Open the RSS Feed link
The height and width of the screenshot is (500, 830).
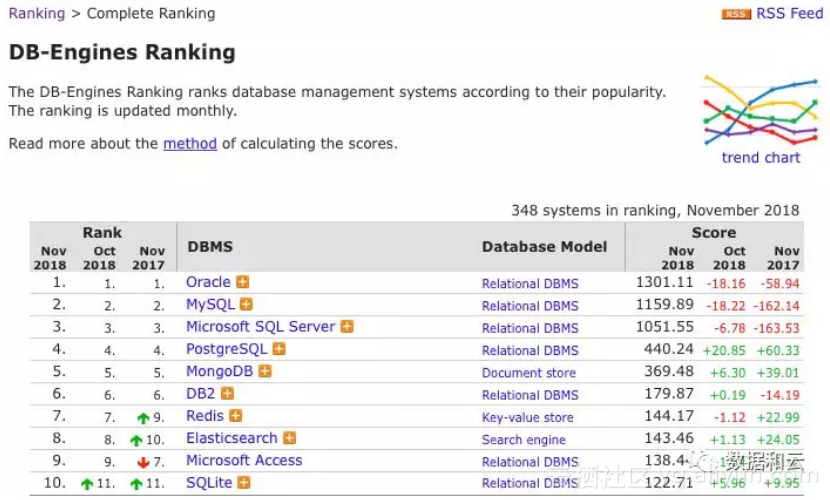click(x=789, y=13)
